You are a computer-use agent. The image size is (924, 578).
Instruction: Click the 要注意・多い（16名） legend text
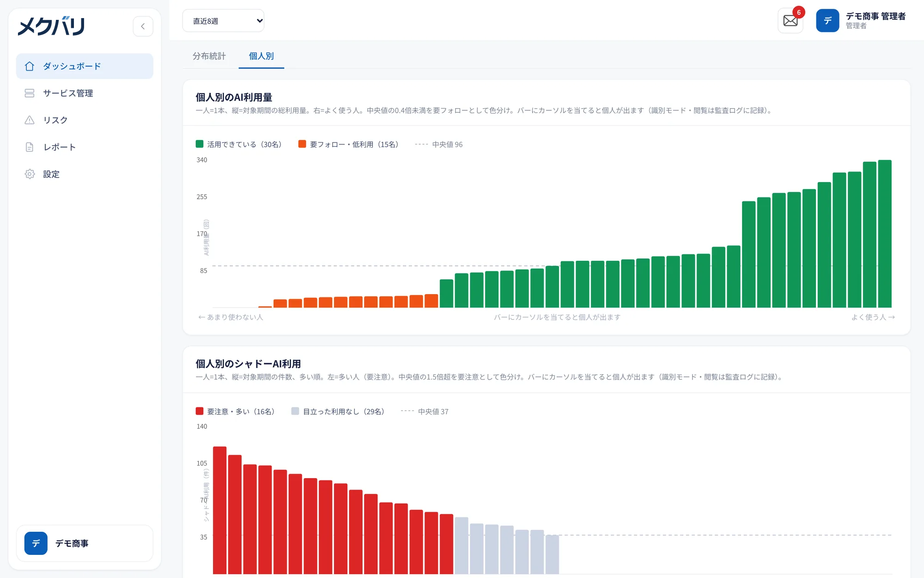tap(241, 412)
